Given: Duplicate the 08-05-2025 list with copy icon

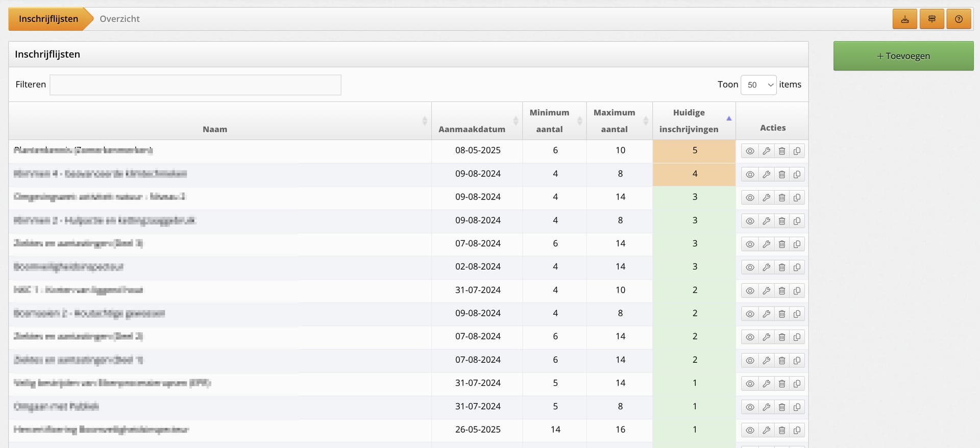Looking at the screenshot, I should [797, 151].
